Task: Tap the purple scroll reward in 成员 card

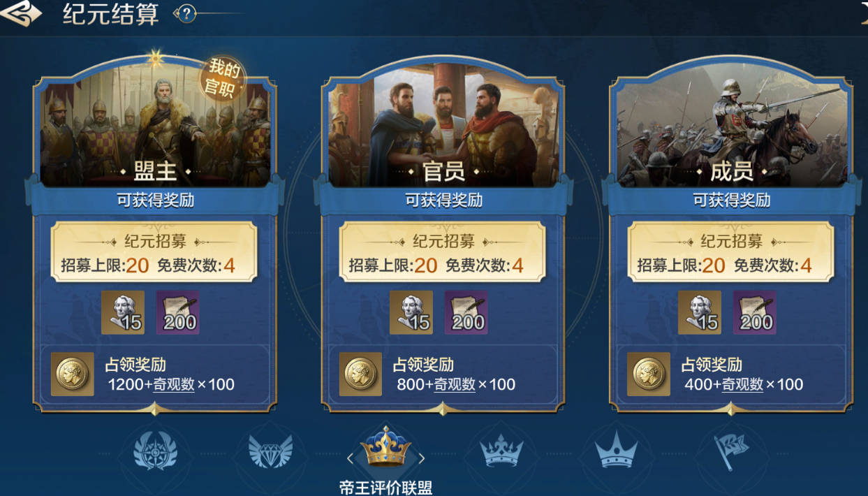Action: coord(754,312)
